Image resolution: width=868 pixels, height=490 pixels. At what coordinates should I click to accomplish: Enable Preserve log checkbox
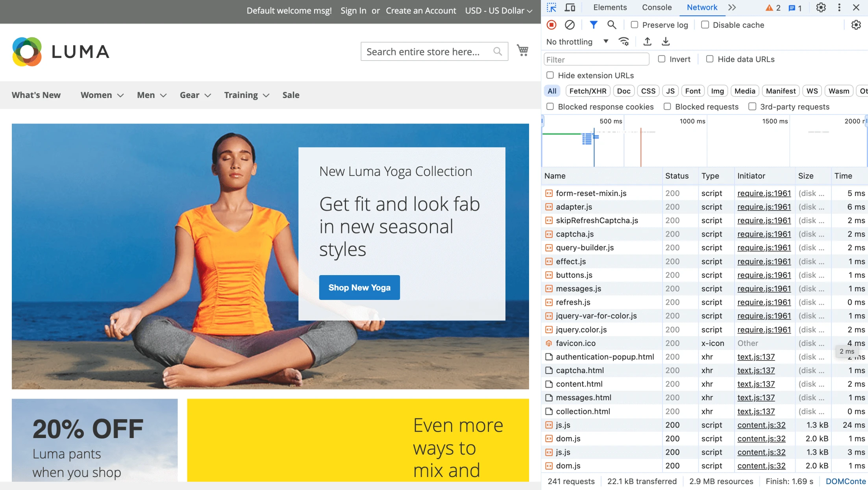click(635, 25)
